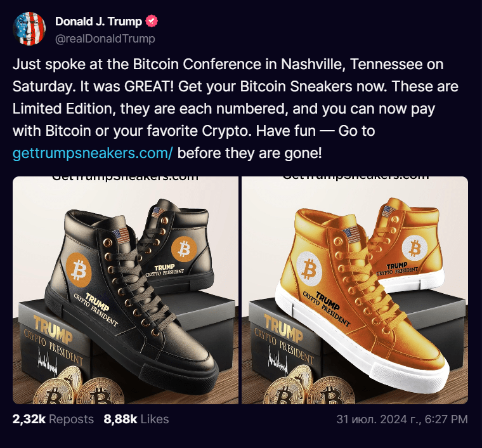The height and width of the screenshot is (448, 482).
Task: Open the Donald J. Trump display name
Action: 98,21
